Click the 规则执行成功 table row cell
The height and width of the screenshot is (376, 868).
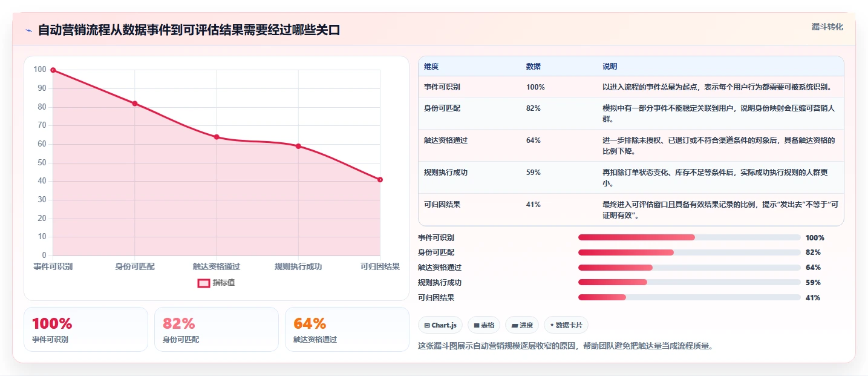[446, 172]
